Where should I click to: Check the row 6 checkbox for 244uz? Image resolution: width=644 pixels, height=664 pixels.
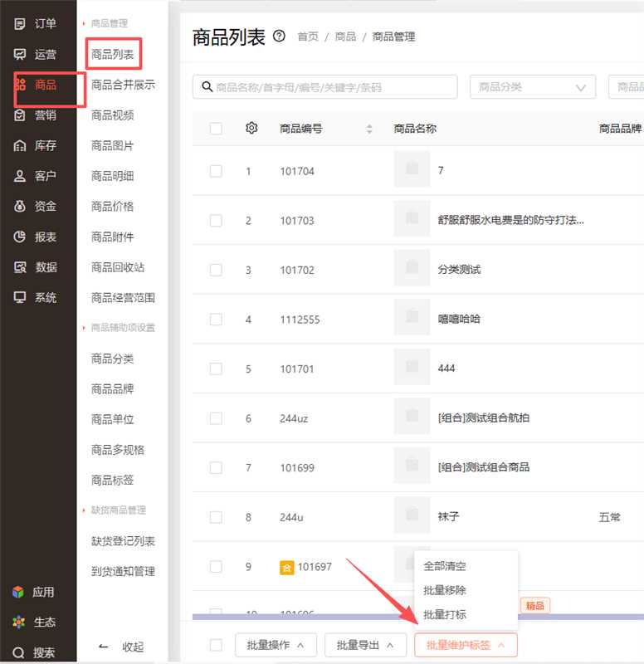coord(216,418)
